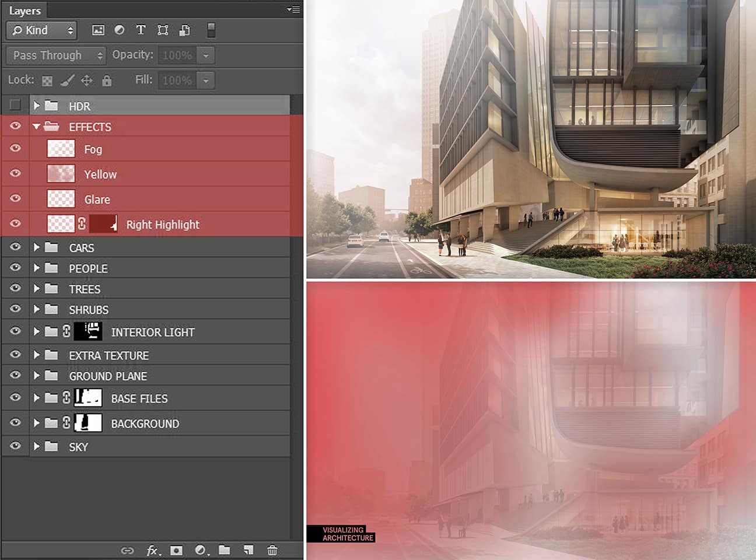Select the BASE FILES group mask thumbnail

click(x=88, y=398)
